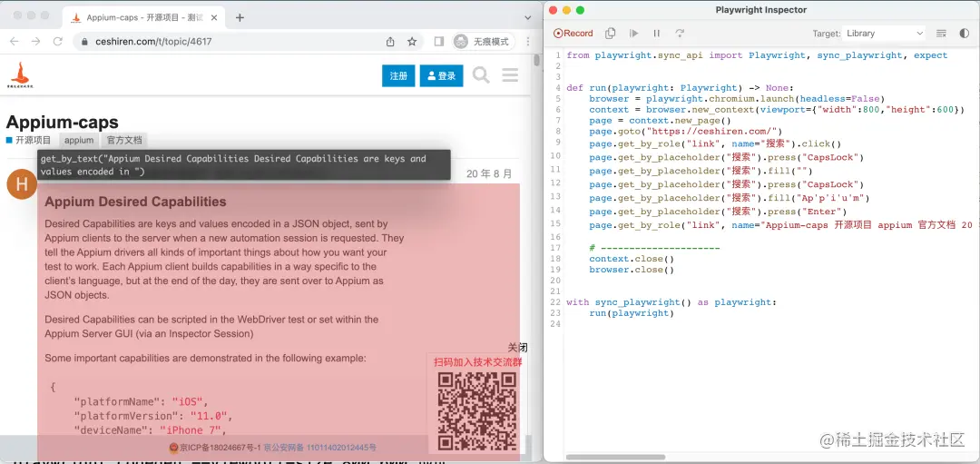Click the Resume play icon in Inspector
This screenshot has height=464, width=980.
pos(633,33)
